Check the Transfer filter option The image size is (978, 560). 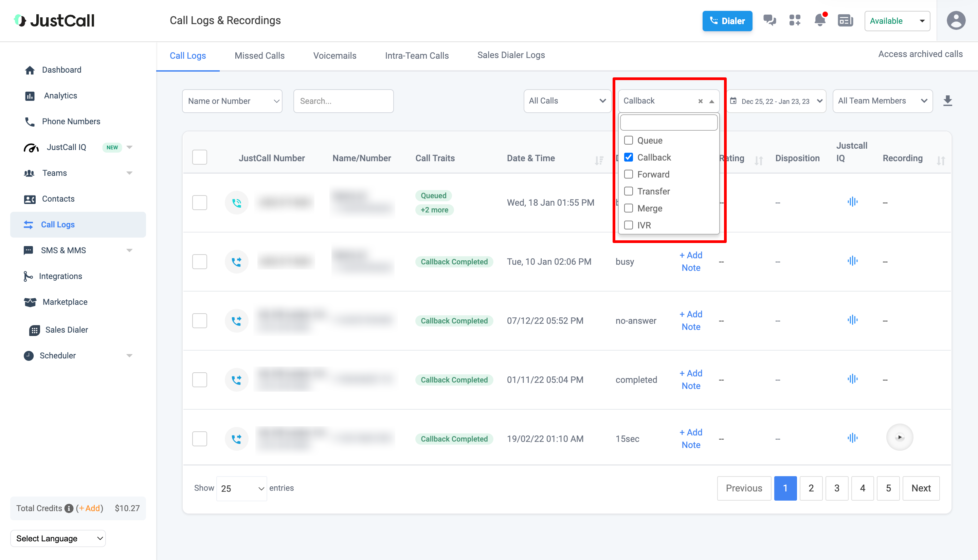tap(628, 191)
